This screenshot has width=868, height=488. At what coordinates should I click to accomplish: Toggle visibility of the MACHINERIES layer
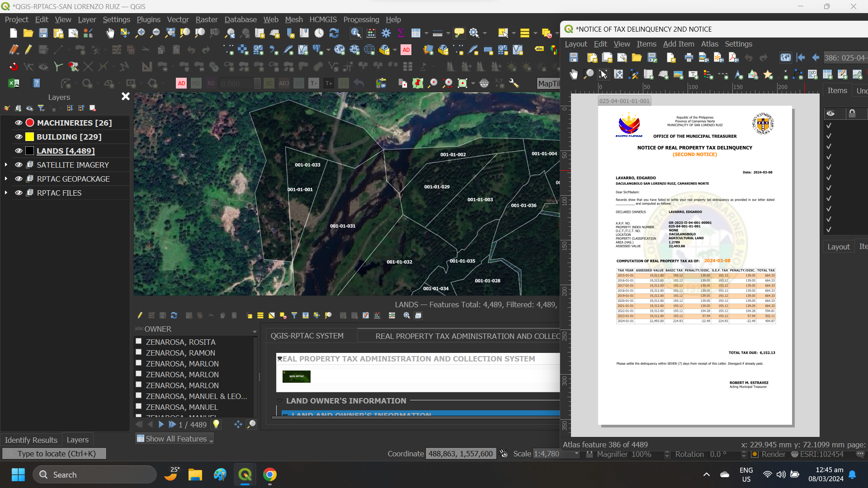(18, 122)
